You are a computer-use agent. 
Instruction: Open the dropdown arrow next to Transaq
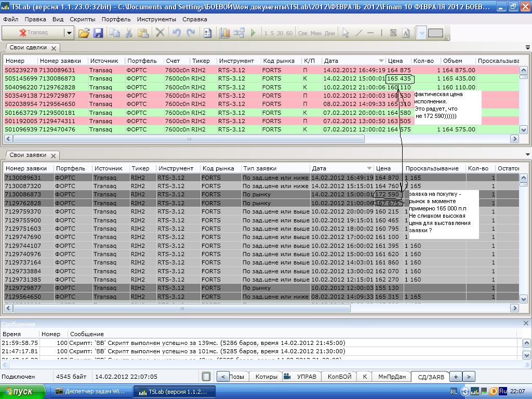(x=69, y=33)
